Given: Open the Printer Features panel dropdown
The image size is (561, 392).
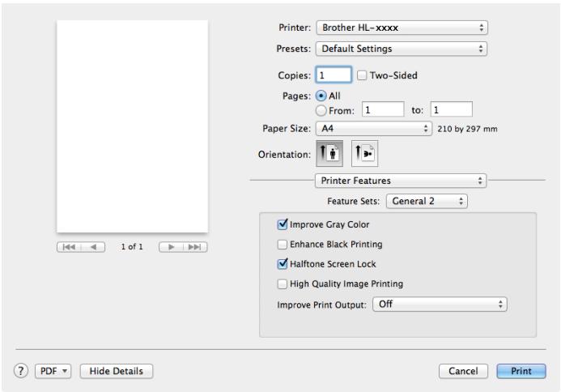Looking at the screenshot, I should [401, 181].
